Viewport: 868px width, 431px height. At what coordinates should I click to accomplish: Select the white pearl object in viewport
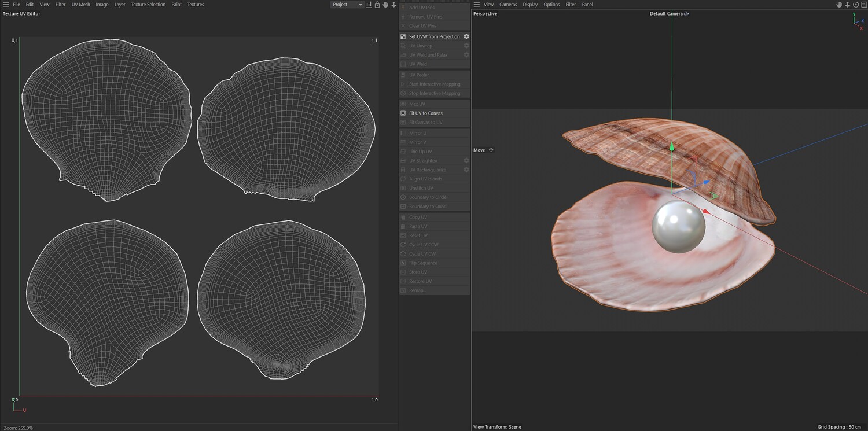click(679, 227)
